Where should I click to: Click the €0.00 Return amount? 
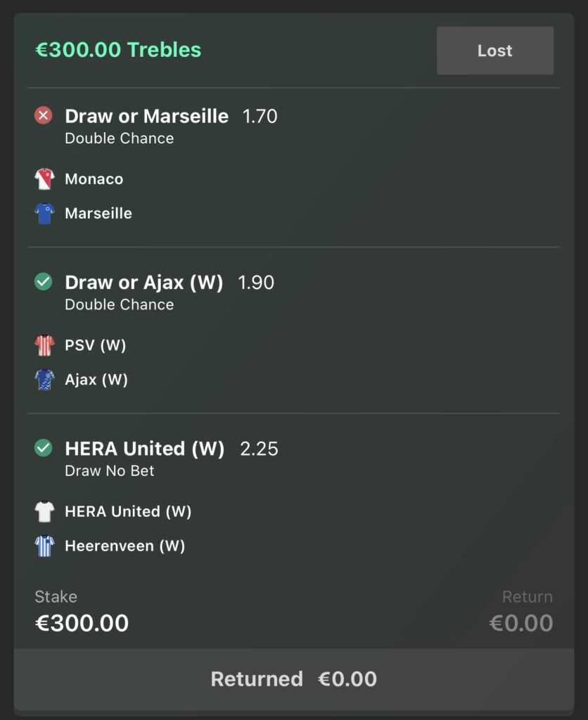(x=521, y=623)
